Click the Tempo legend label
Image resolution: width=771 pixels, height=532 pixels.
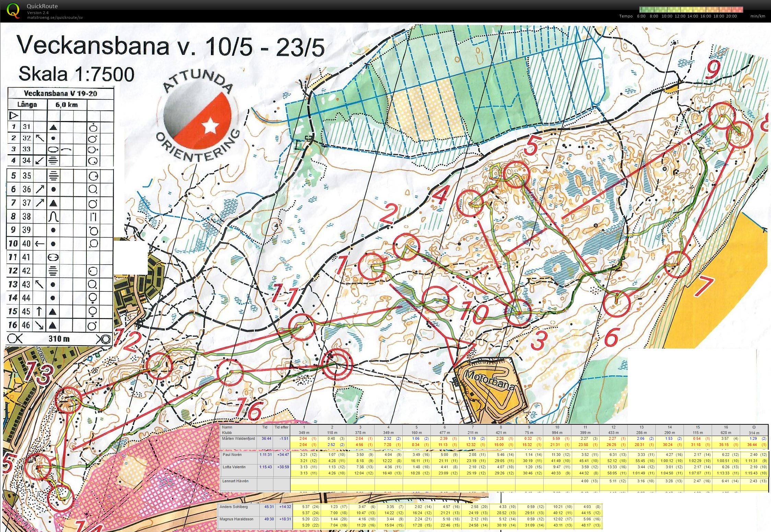click(626, 16)
